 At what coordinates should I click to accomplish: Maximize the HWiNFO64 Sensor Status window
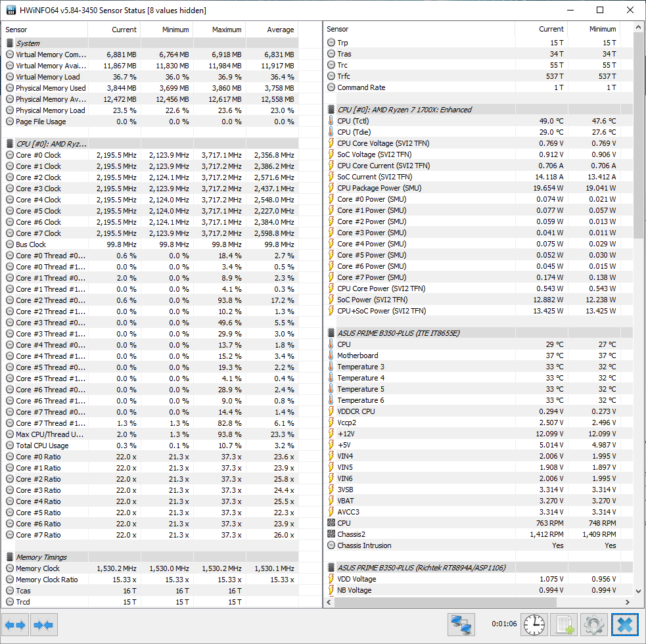(600, 10)
